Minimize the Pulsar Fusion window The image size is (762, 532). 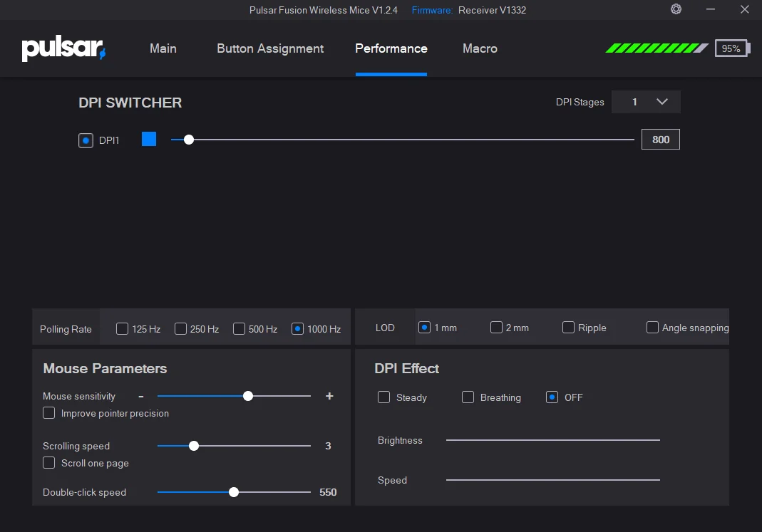[x=711, y=9]
